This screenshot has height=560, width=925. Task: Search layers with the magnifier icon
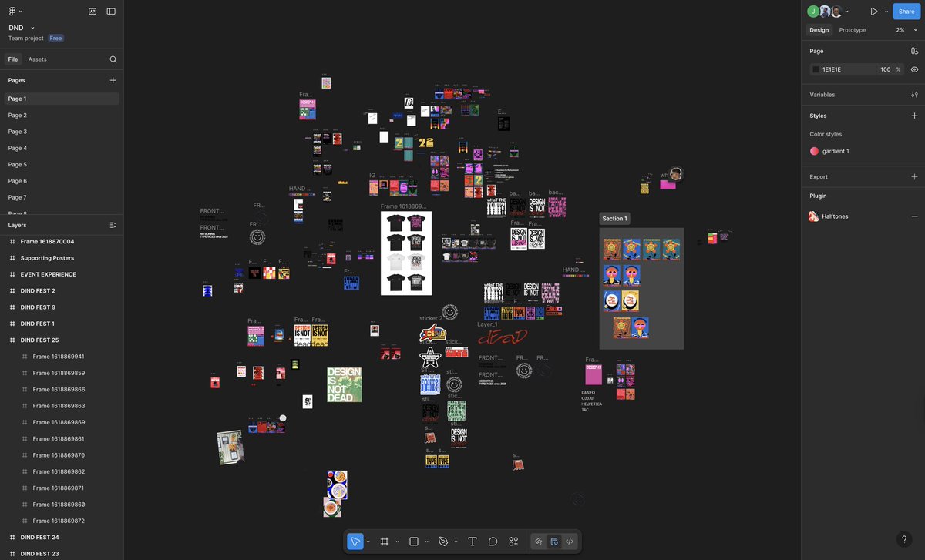pos(113,59)
